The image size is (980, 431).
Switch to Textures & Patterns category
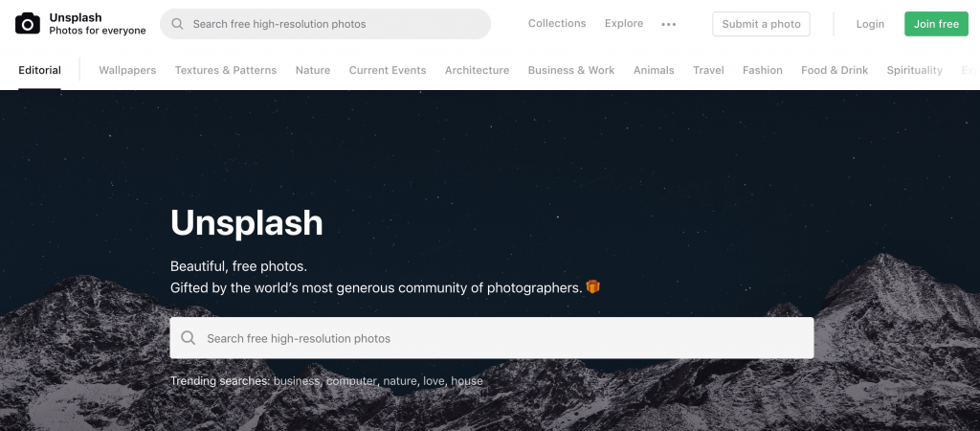coord(226,70)
